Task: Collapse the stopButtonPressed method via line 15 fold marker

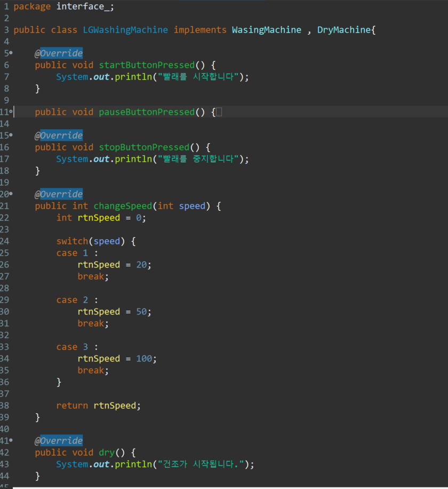Action: [x=11, y=135]
